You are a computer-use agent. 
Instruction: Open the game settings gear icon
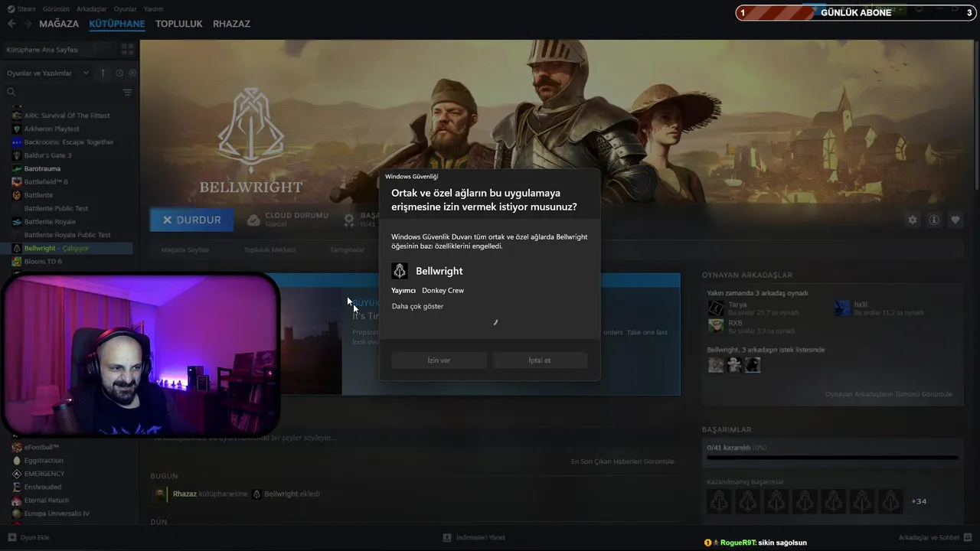coord(912,220)
